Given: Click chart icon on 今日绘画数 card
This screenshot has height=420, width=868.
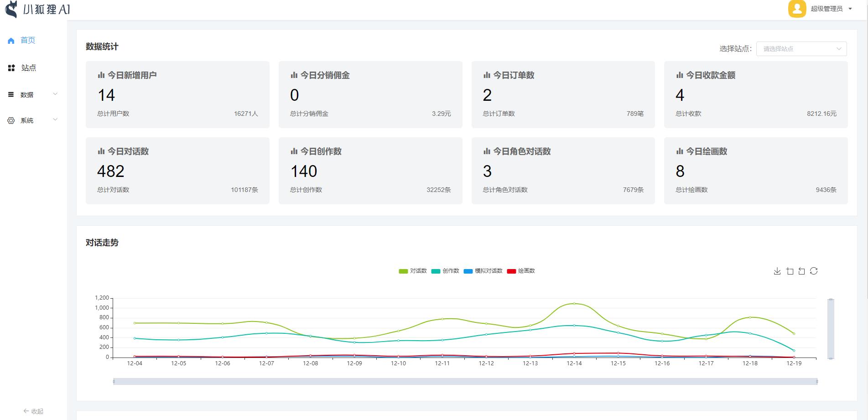Looking at the screenshot, I should click(680, 151).
